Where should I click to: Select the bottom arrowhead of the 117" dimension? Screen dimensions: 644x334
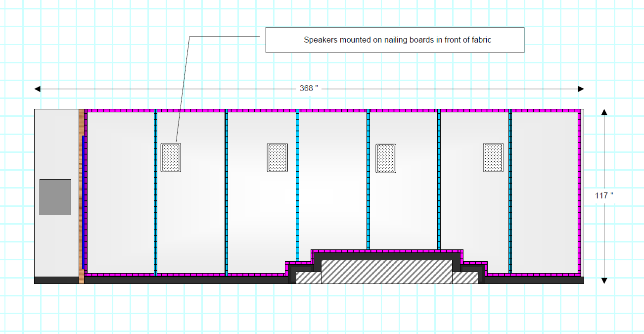point(604,281)
